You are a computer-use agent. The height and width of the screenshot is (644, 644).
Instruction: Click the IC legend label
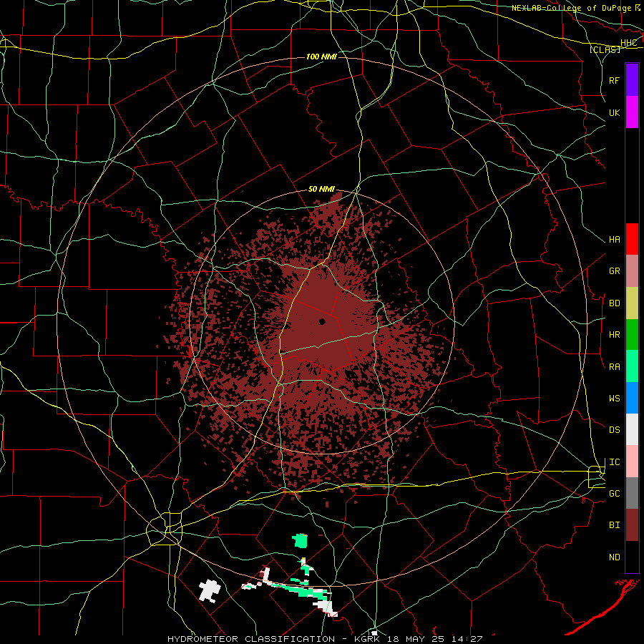coord(614,462)
